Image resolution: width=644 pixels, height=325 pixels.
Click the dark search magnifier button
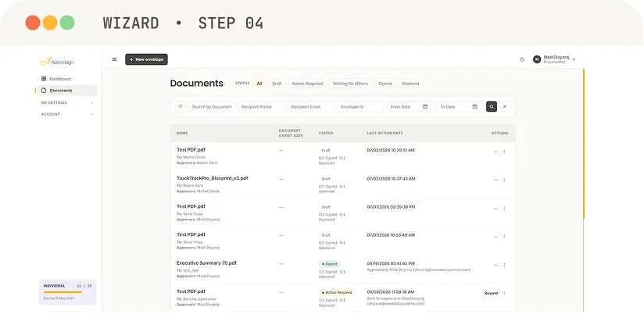(492, 106)
